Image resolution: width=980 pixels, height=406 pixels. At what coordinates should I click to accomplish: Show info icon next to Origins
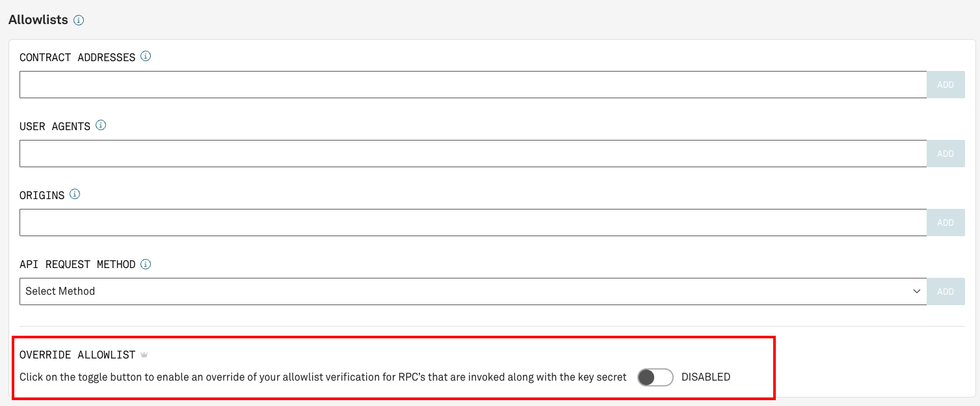click(75, 195)
